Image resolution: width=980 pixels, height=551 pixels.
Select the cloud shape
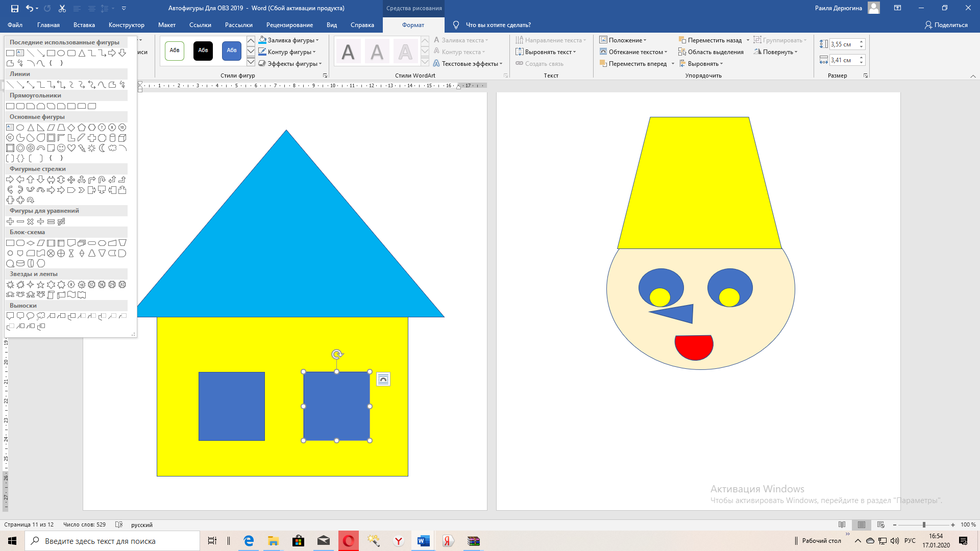point(112,148)
